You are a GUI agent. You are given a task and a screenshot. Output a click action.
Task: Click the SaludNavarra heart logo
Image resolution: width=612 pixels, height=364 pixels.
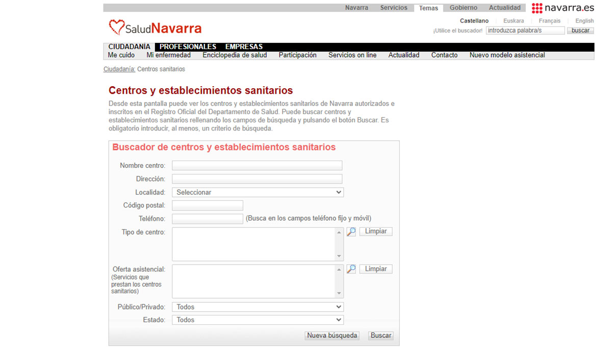coord(155,28)
